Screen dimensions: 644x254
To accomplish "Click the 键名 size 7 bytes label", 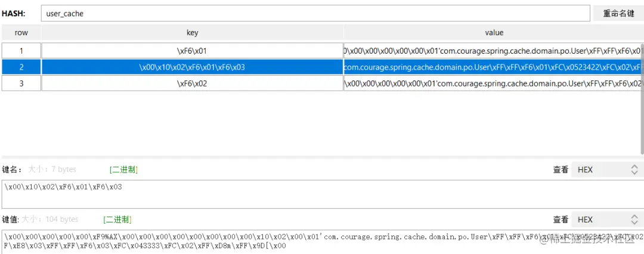I will click(x=52, y=169).
